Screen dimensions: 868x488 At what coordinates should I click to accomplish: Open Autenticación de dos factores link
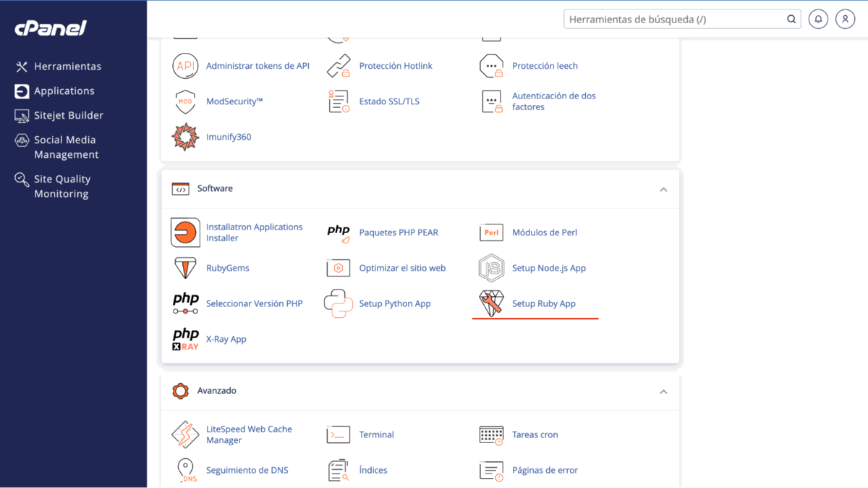pyautogui.click(x=554, y=101)
